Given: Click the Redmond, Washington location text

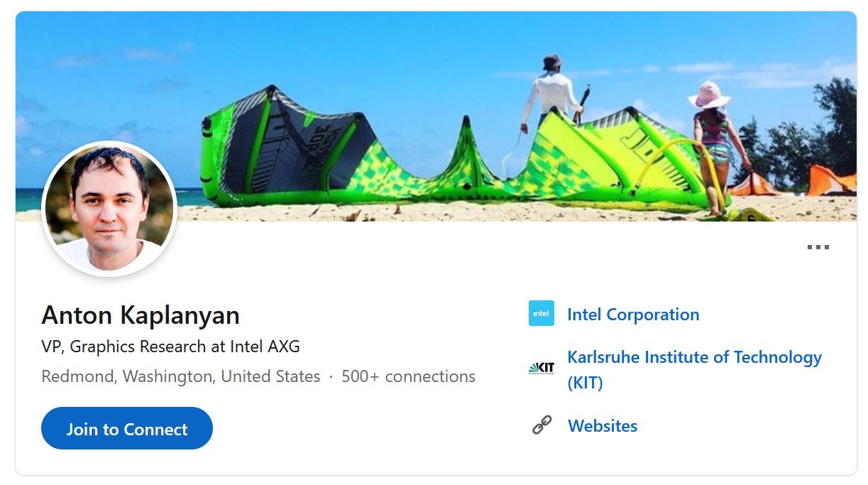Looking at the screenshot, I should click(180, 376).
